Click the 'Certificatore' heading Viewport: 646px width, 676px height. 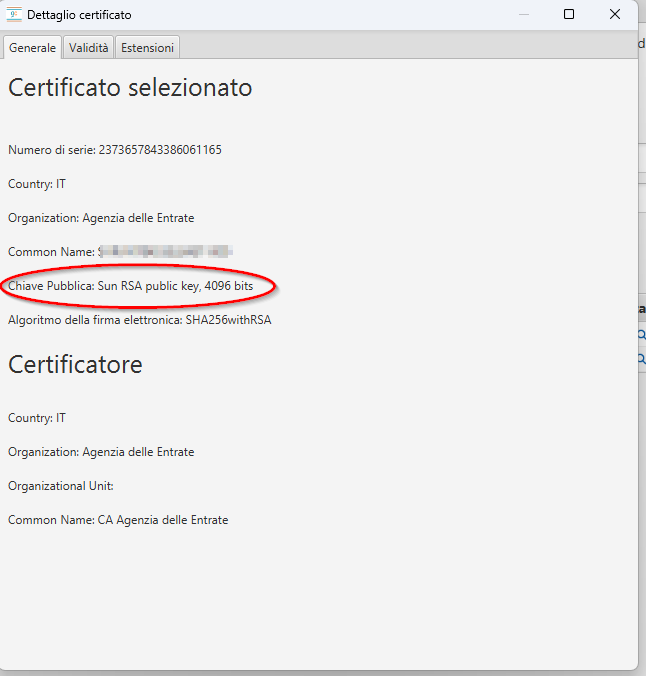point(75,365)
